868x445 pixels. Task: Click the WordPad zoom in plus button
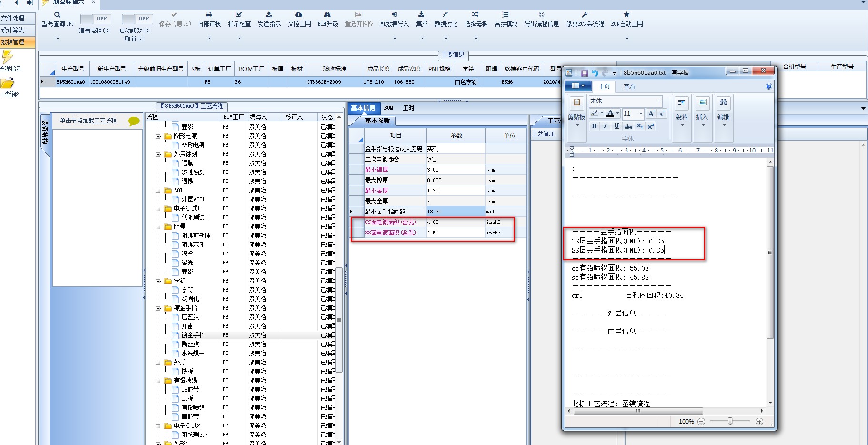click(x=759, y=422)
